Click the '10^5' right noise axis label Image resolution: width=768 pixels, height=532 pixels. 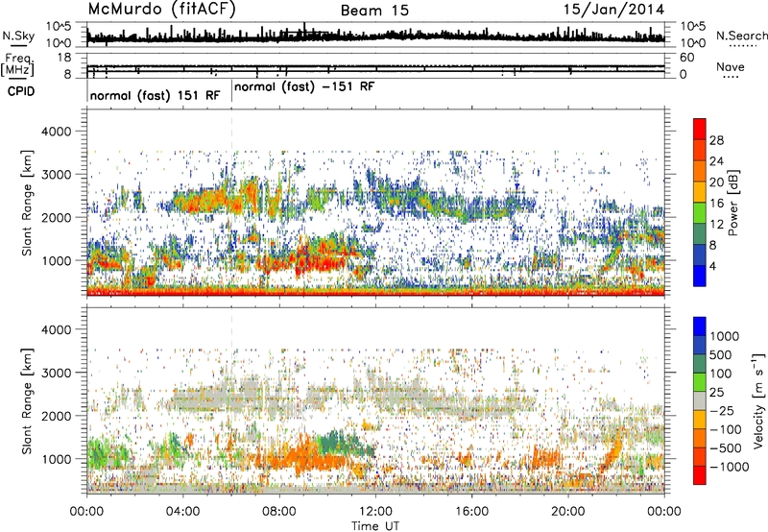(693, 26)
